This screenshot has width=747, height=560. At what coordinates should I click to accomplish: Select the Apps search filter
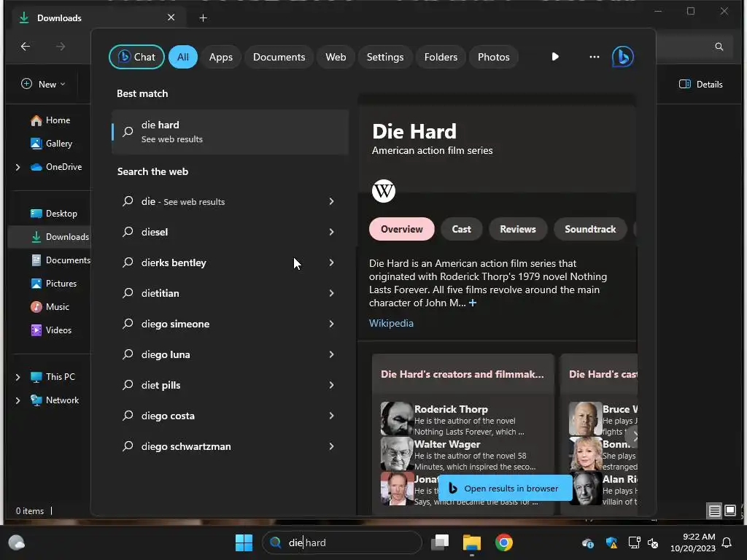pyautogui.click(x=220, y=57)
